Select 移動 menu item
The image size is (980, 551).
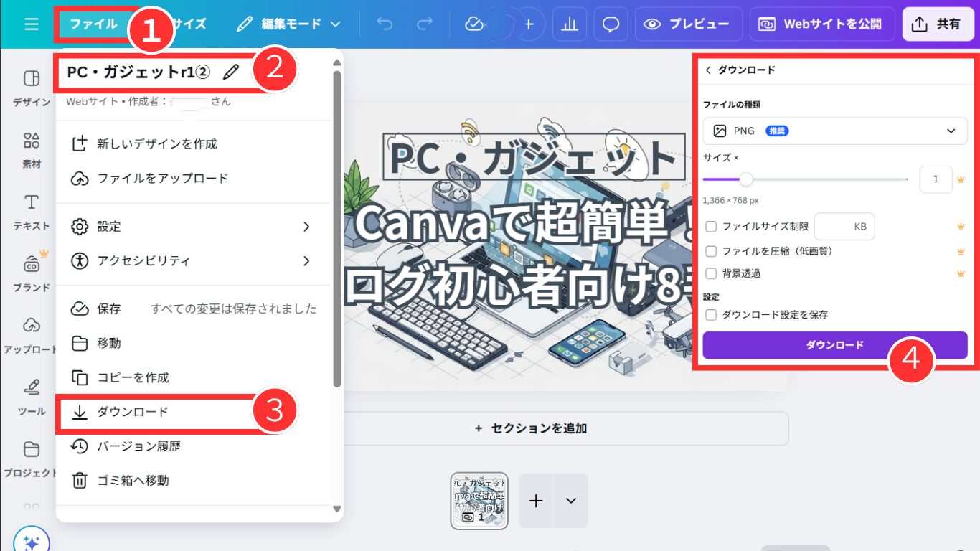pos(194,343)
